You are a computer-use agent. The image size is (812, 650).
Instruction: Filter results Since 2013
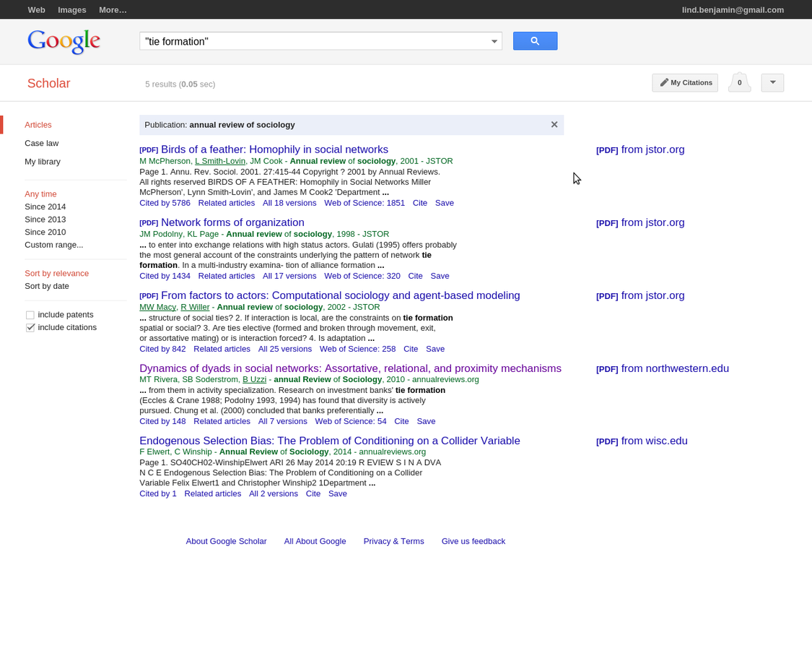pyautogui.click(x=45, y=220)
